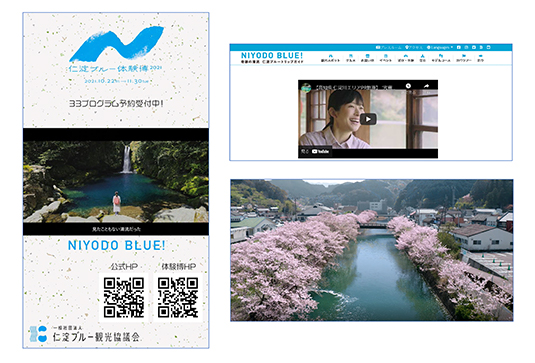This screenshot has height=363, width=535.
Task: Click the first social icon in top bar
Action: (459, 47)
